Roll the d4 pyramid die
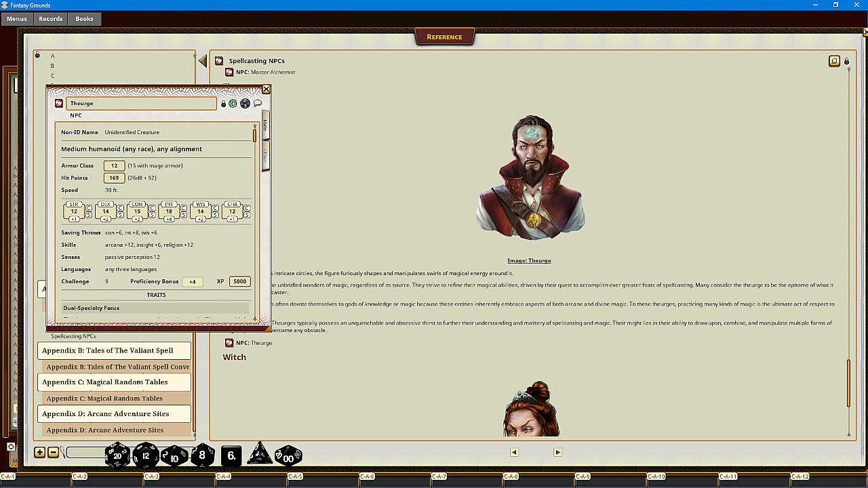Viewport: 868px width, 488px height. [x=259, y=454]
